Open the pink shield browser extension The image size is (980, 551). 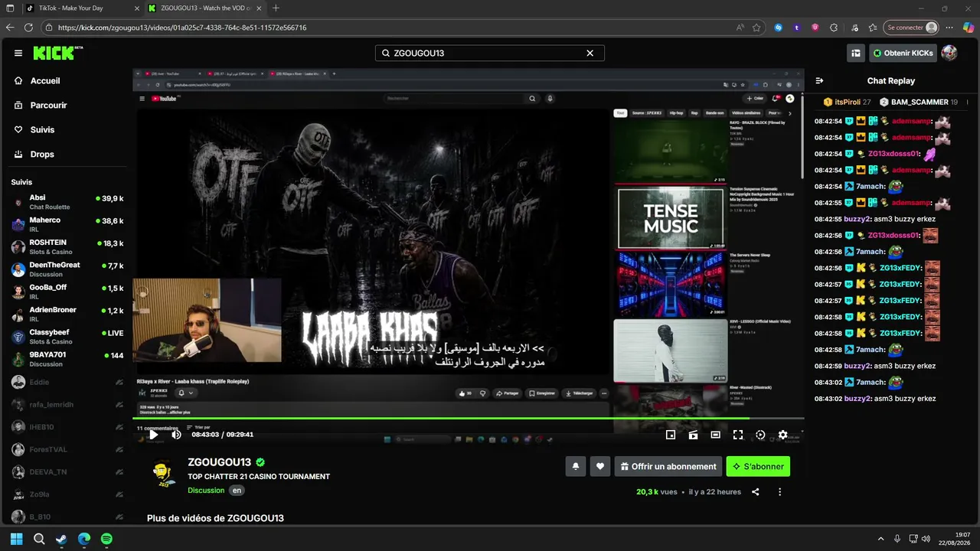click(815, 28)
